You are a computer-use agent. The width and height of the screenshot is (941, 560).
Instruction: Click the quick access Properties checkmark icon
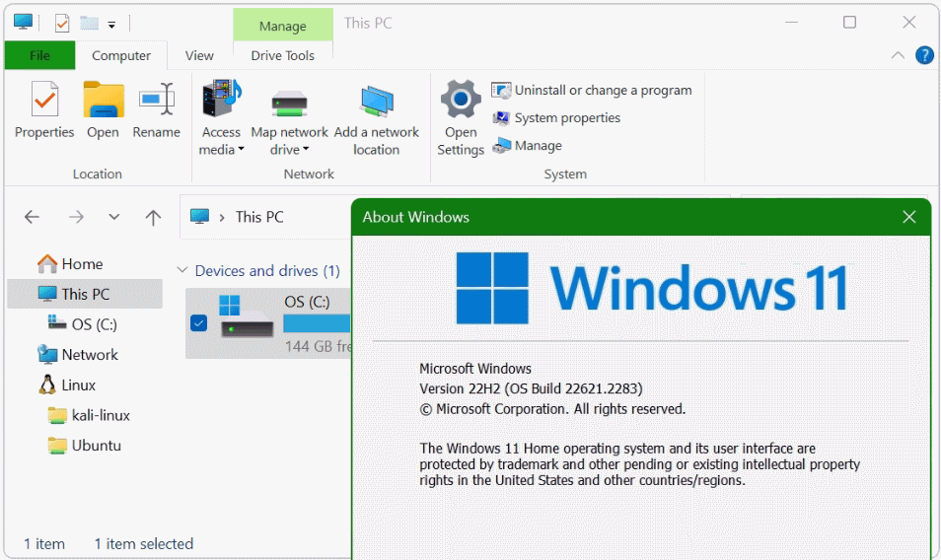(x=62, y=24)
